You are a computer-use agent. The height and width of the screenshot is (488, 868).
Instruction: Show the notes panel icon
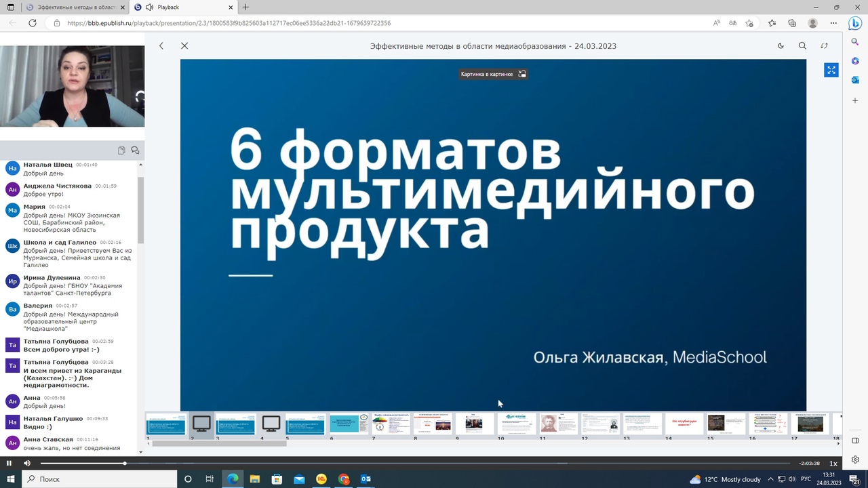(121, 150)
